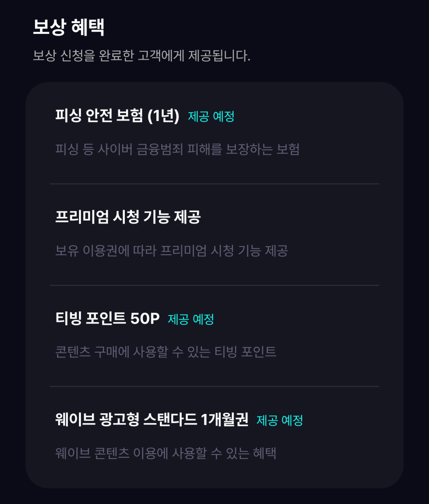The width and height of the screenshot is (429, 504).
Task: Click the divider below 티빙 포인트 row
Action: point(214,386)
